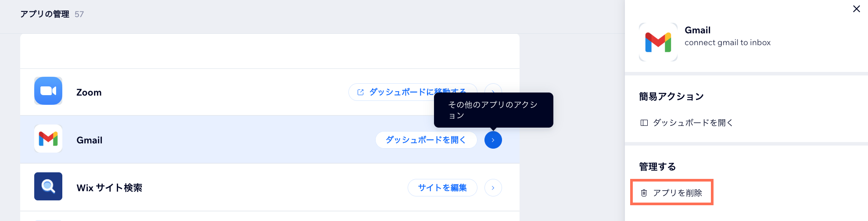Click the dashboard panel icon under 簡易アクション
Viewport: 868px width, 221px height.
pos(644,123)
